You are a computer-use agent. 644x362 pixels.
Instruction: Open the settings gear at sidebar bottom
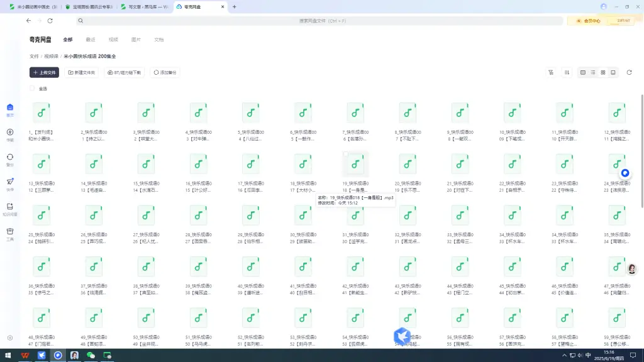[10, 337]
